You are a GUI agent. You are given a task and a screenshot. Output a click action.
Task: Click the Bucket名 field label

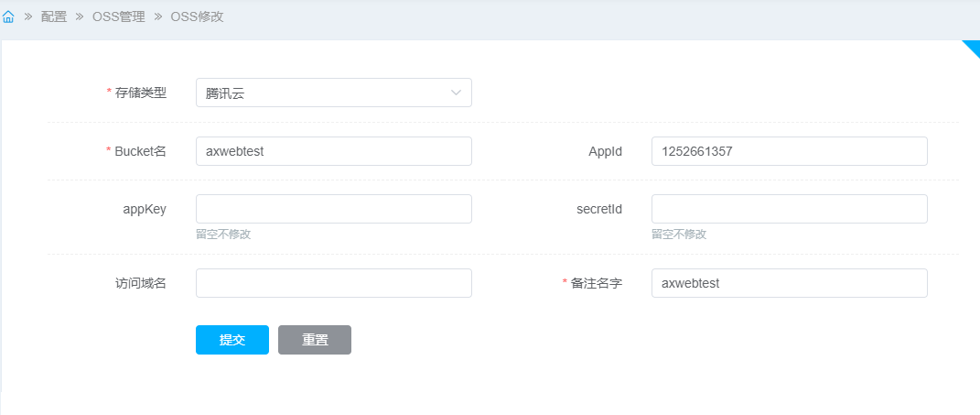point(141,151)
